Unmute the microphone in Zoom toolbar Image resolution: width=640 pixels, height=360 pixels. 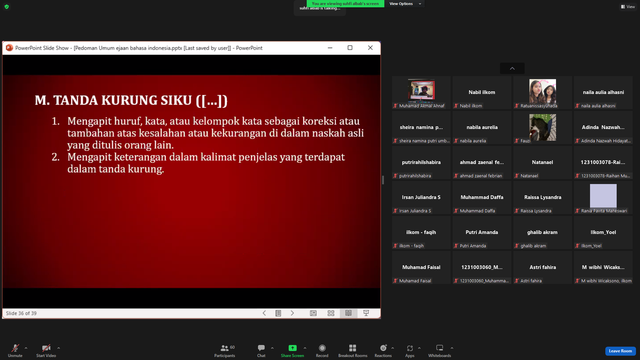(x=15, y=350)
